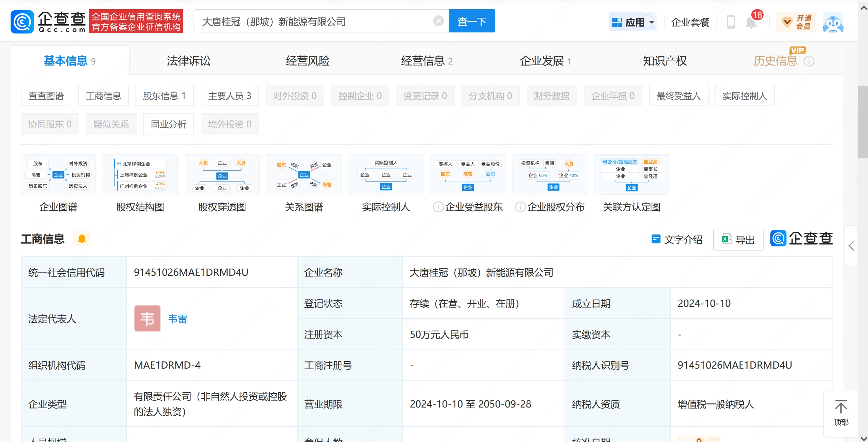
Task: Click the 导出 export button
Action: pyautogui.click(x=738, y=240)
